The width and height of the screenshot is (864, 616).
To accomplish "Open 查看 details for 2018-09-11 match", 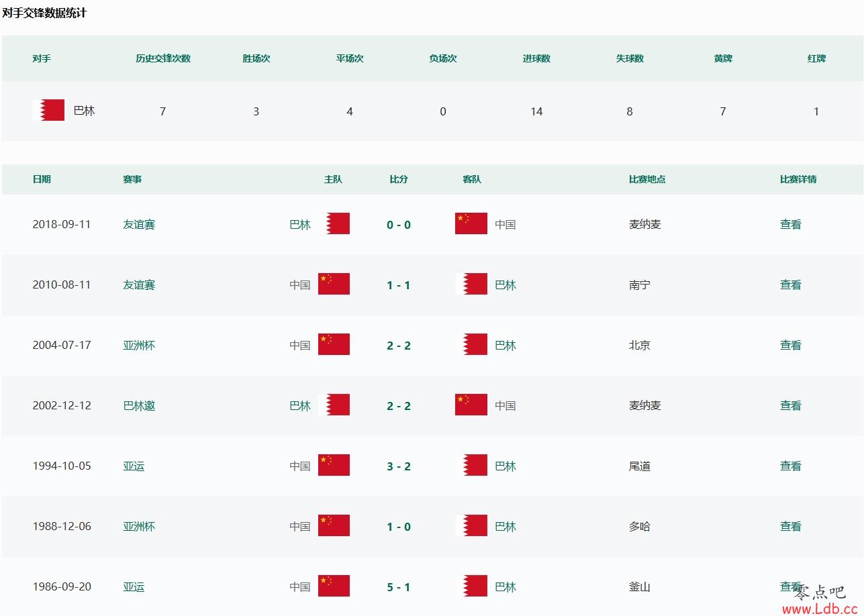I will (790, 225).
